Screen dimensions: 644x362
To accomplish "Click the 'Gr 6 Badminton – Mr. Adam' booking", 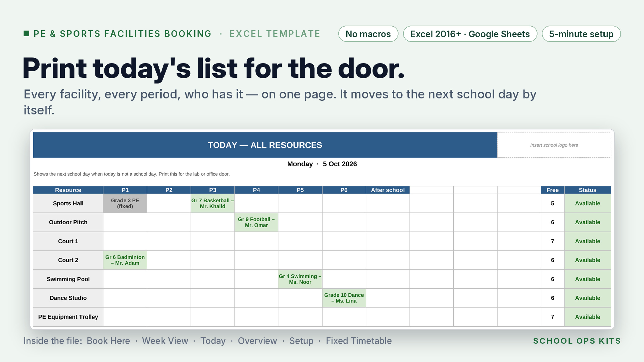I will tap(125, 260).
